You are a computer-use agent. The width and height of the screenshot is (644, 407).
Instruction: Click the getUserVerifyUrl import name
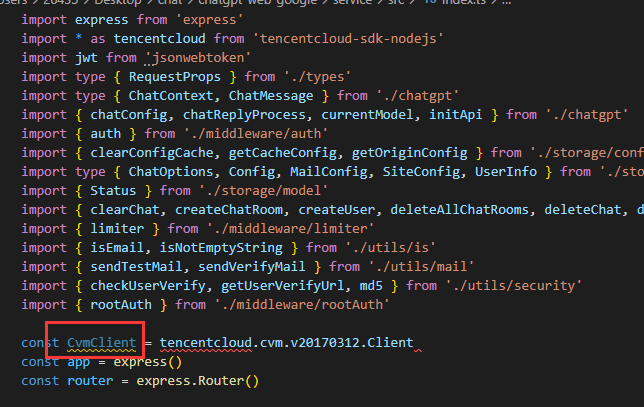point(283,286)
